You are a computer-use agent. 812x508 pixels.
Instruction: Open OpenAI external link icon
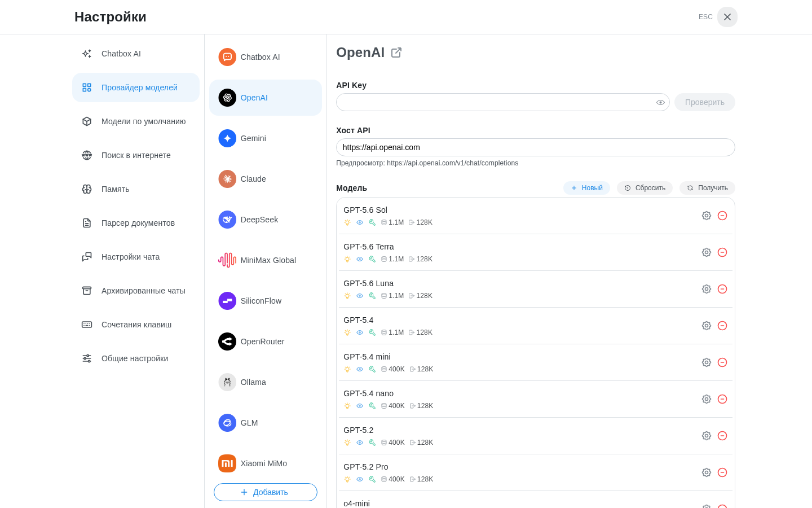point(396,52)
